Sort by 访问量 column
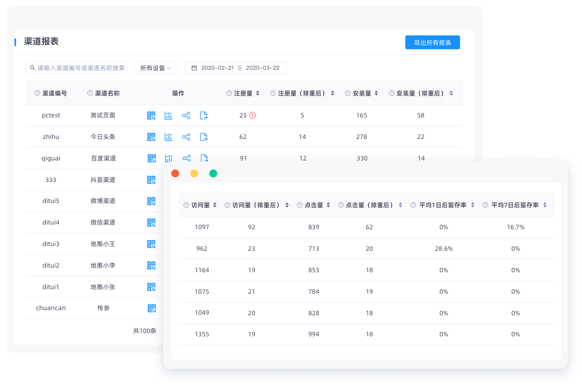The height and width of the screenshot is (392, 582). pyautogui.click(x=215, y=205)
